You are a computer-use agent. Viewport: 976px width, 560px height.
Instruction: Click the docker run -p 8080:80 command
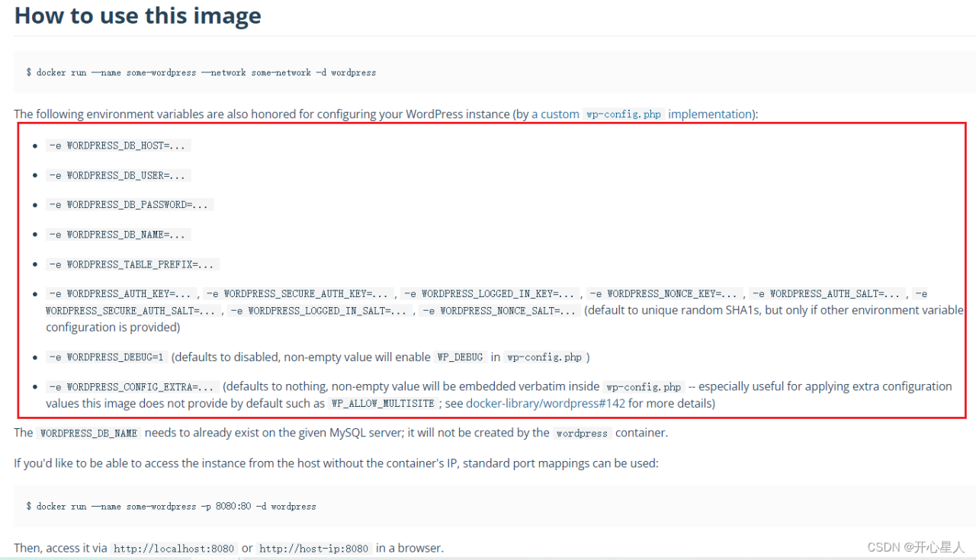(x=171, y=506)
